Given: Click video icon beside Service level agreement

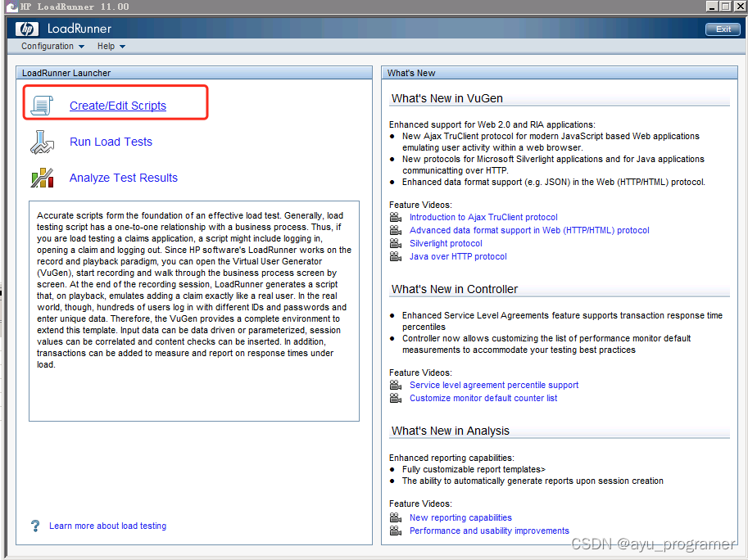Looking at the screenshot, I should 396,385.
